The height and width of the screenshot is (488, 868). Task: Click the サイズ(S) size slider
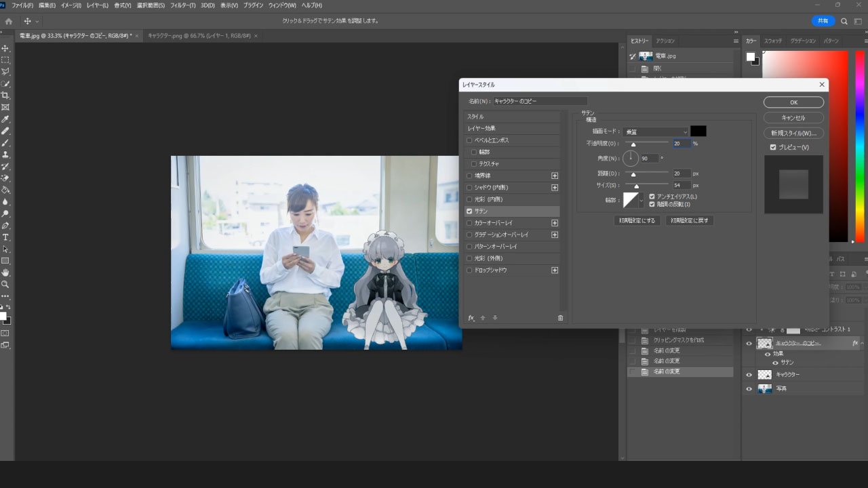tap(646, 185)
